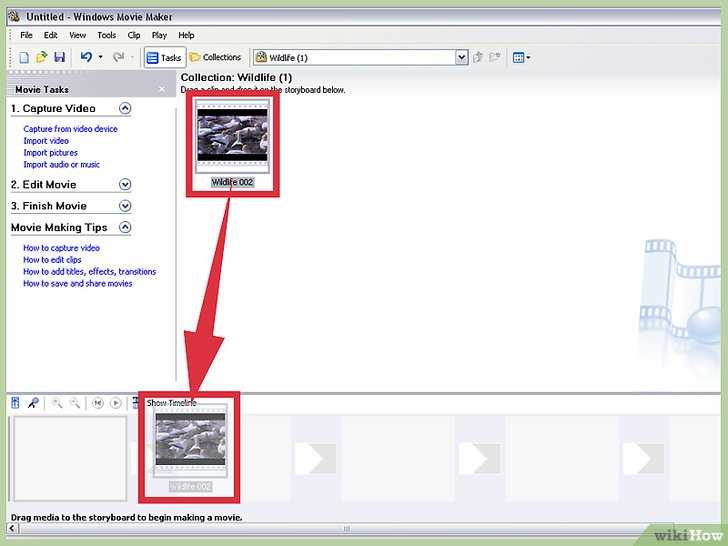Open How to edit clips tip
Screen dimensions: 728x546
[x=52, y=260]
